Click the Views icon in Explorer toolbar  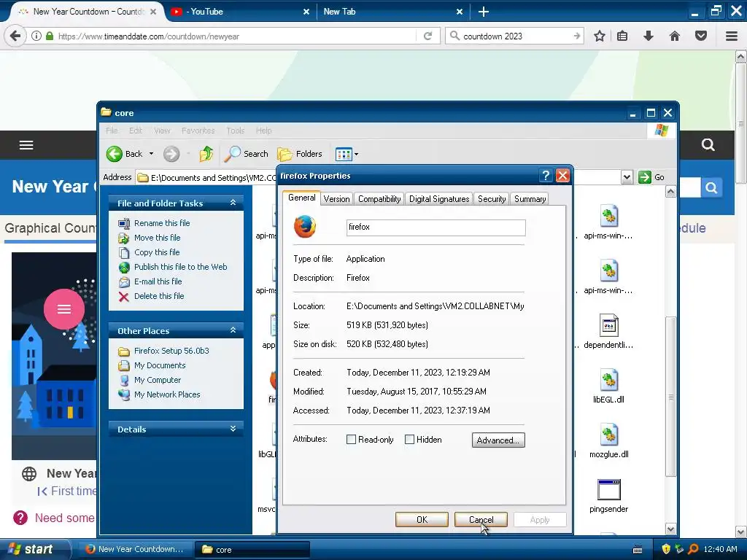pos(344,155)
